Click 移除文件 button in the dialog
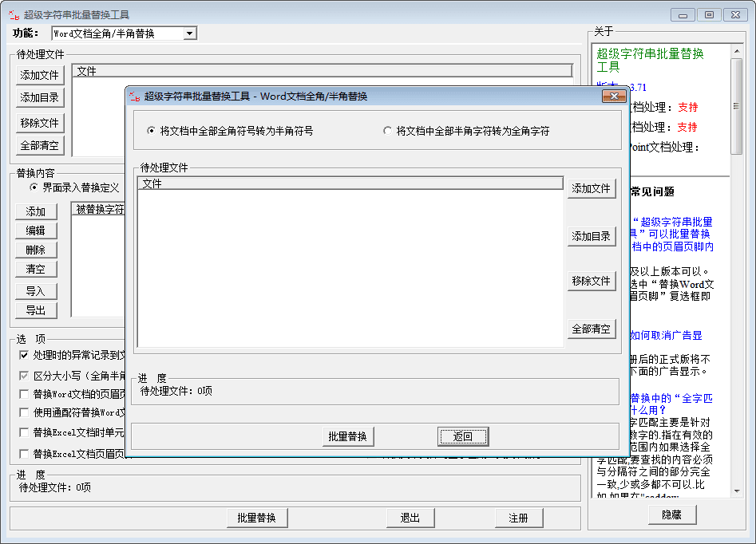This screenshot has height=544, width=756. point(591,281)
